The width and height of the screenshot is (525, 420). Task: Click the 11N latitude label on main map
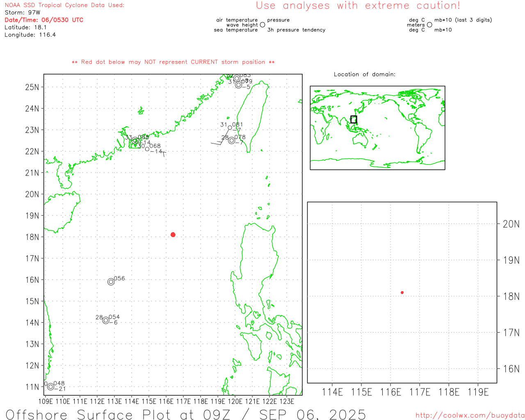(32, 387)
